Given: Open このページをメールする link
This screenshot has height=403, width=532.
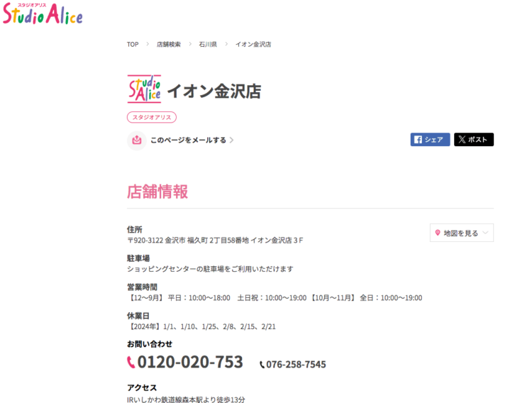Looking at the screenshot, I should tap(188, 140).
